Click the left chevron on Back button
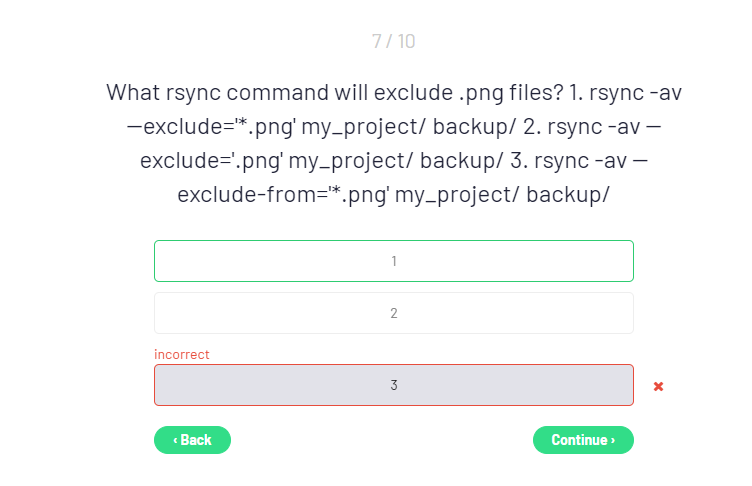This screenshot has width=752, height=486. point(175,440)
